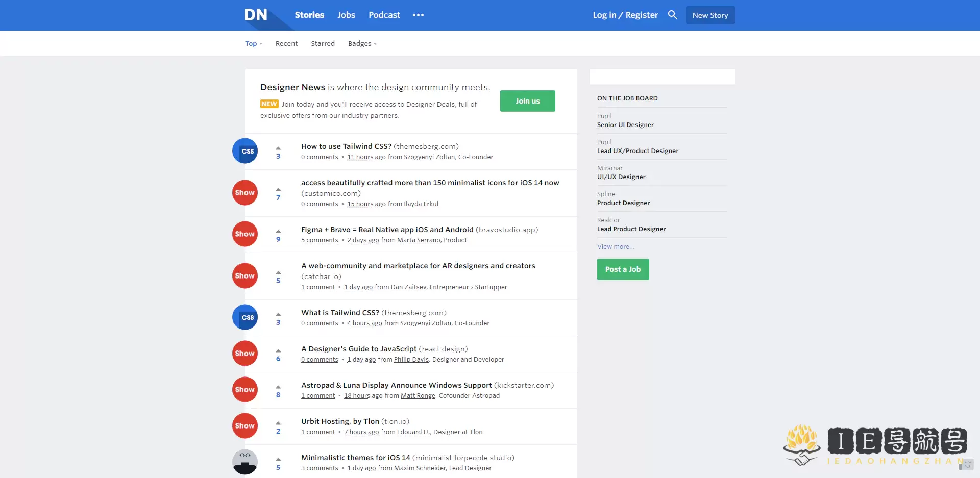
Task: Open Astropad & Luna Display story
Action: 397,385
